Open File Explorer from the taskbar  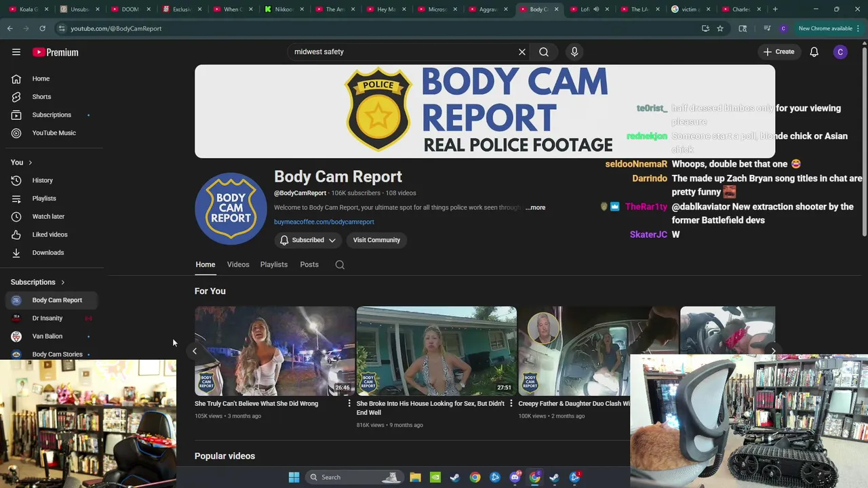pos(415,477)
